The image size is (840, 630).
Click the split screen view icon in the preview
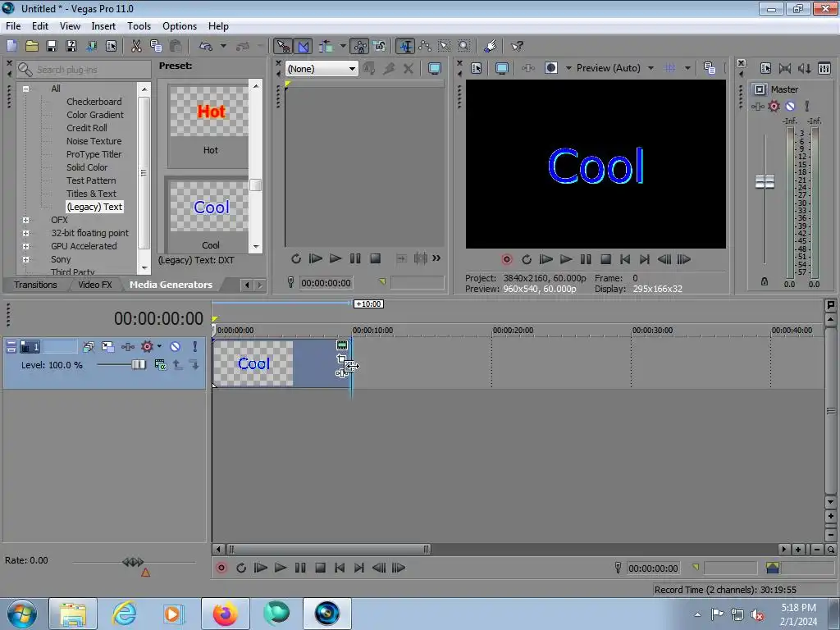click(551, 68)
